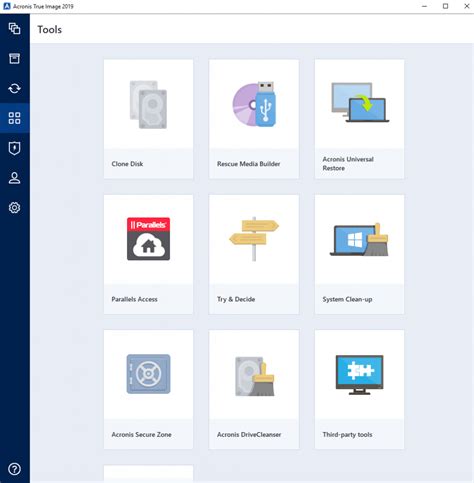Open Help question mark icon

click(14, 469)
